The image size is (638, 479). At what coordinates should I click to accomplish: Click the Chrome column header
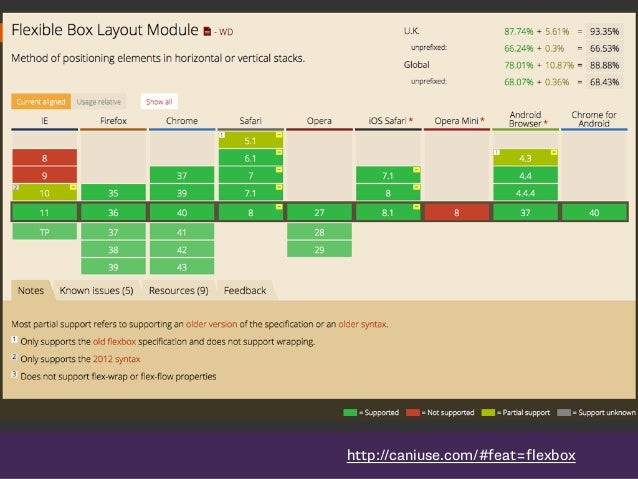point(182,121)
